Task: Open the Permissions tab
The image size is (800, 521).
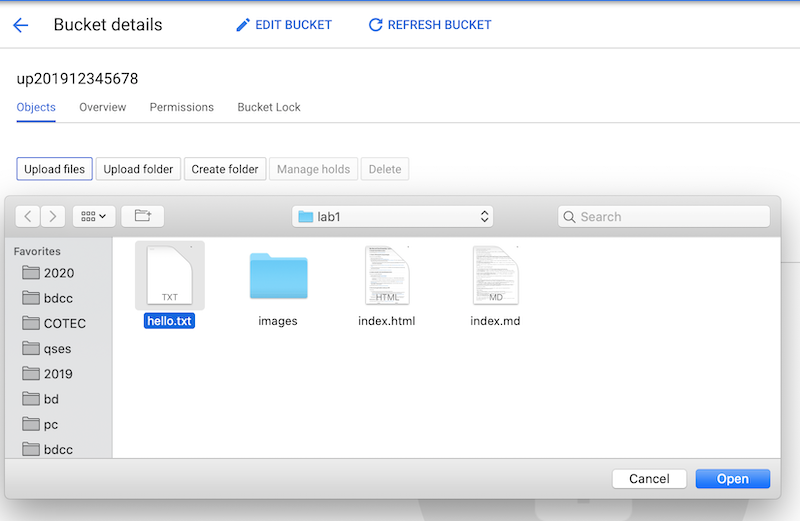Action: pyautogui.click(x=181, y=107)
